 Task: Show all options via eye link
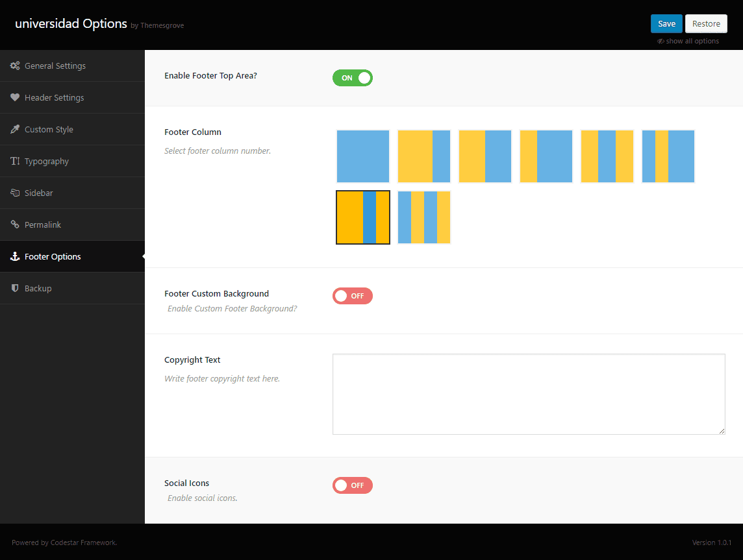tap(688, 41)
